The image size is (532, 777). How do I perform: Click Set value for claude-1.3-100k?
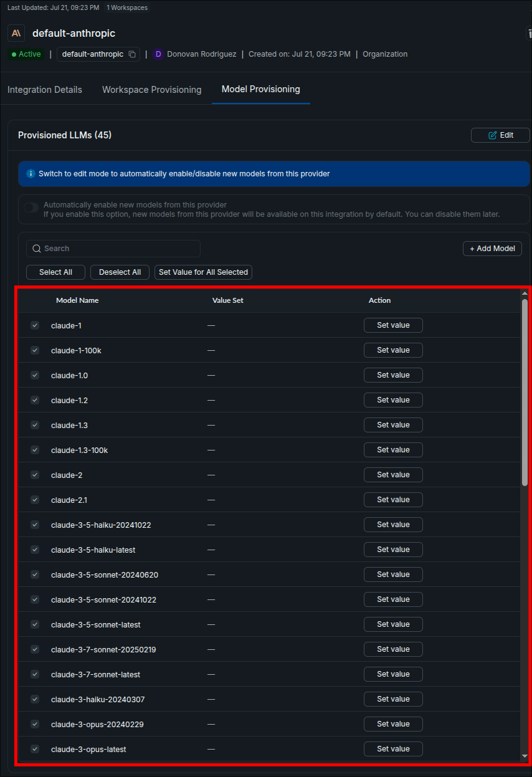coord(393,450)
